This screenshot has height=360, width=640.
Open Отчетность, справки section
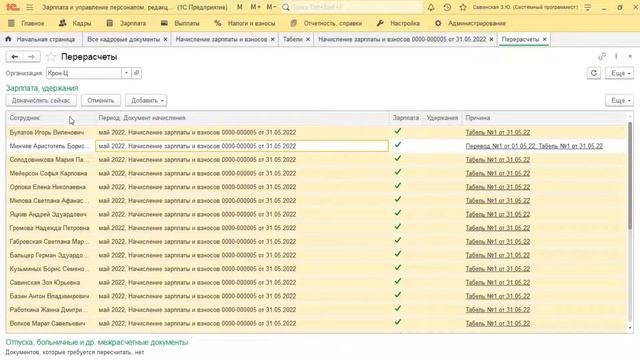coord(326,23)
